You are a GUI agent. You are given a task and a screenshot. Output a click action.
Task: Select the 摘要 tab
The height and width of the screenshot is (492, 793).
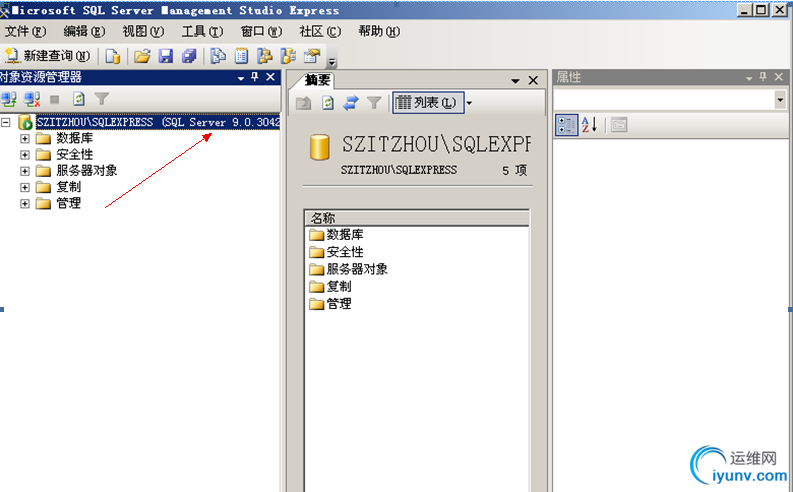pos(317,80)
